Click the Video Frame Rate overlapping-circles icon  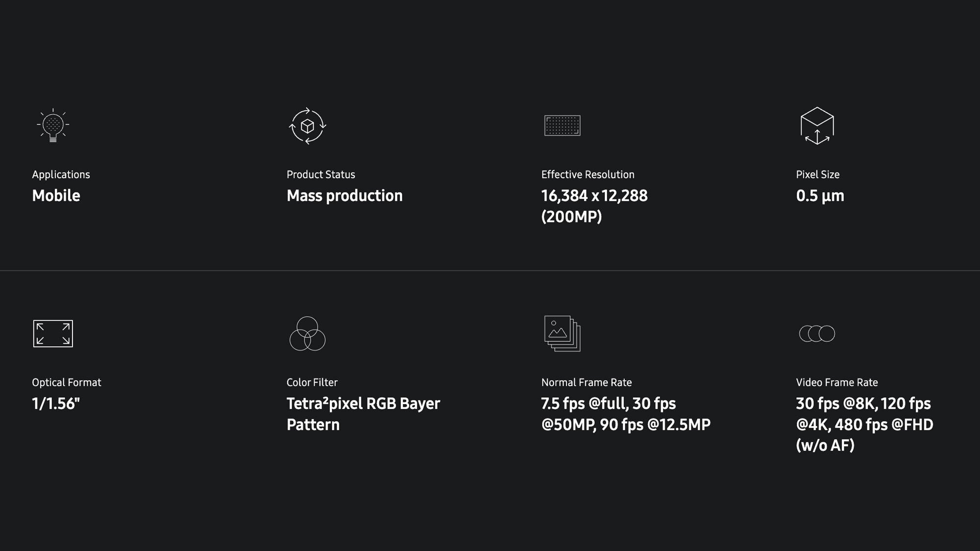click(x=817, y=334)
